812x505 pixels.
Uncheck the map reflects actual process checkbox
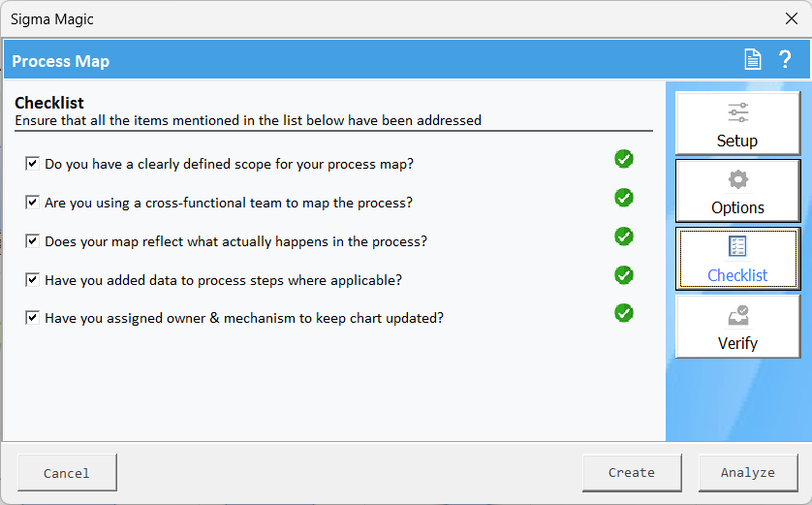tap(32, 241)
